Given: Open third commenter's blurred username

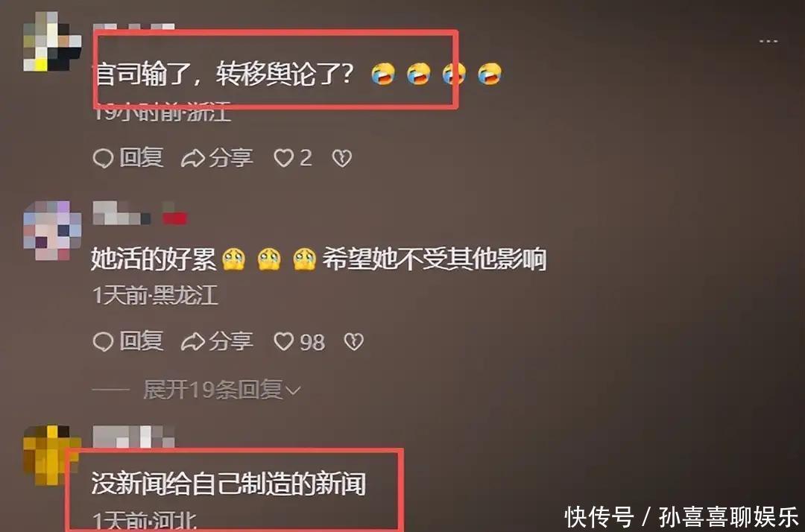Looking at the screenshot, I should [133, 437].
